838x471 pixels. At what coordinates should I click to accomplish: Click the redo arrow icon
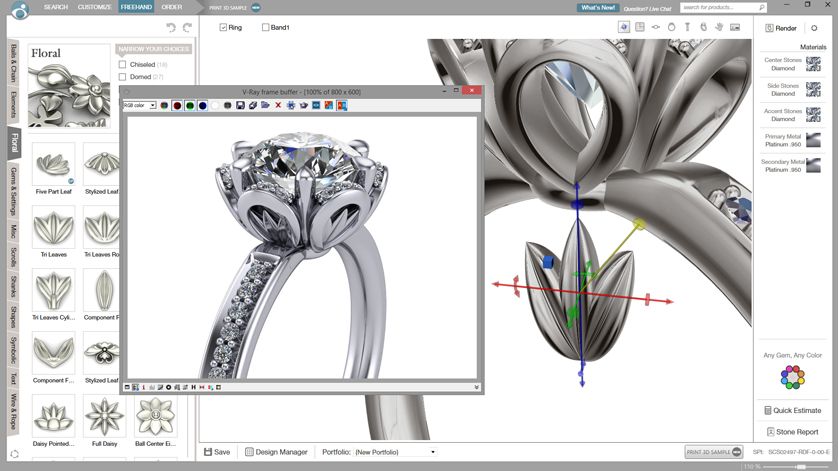click(x=186, y=28)
